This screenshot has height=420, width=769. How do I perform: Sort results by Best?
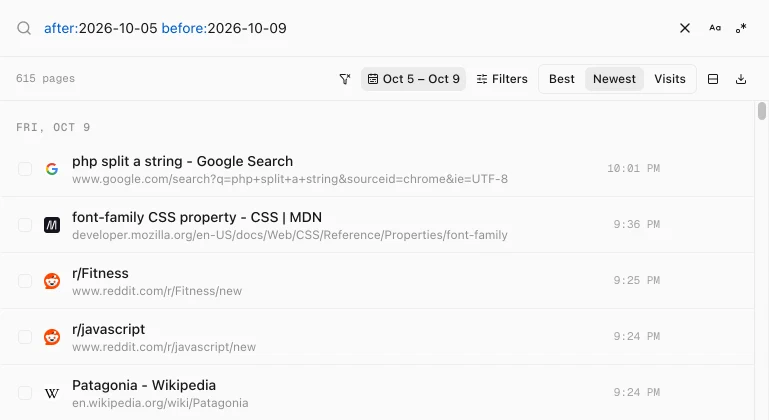point(562,79)
